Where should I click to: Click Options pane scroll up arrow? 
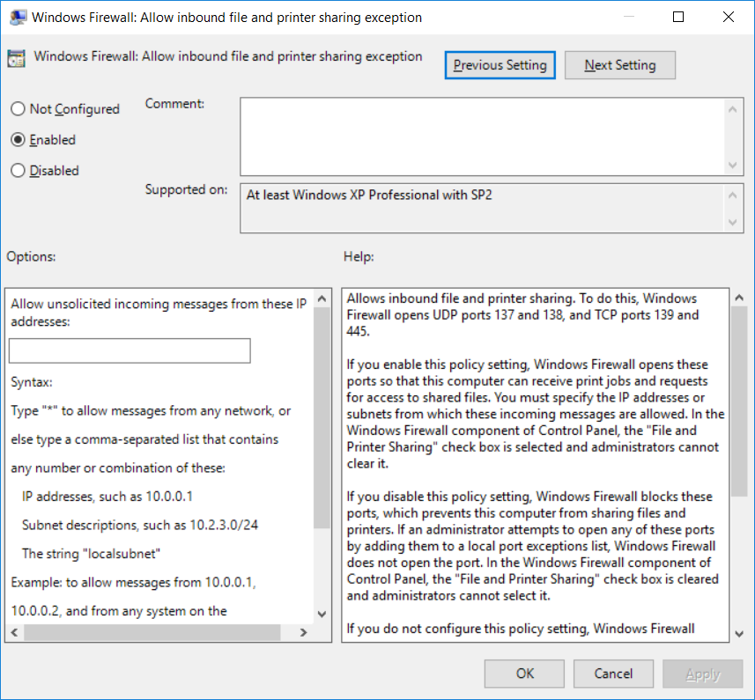[x=322, y=298]
